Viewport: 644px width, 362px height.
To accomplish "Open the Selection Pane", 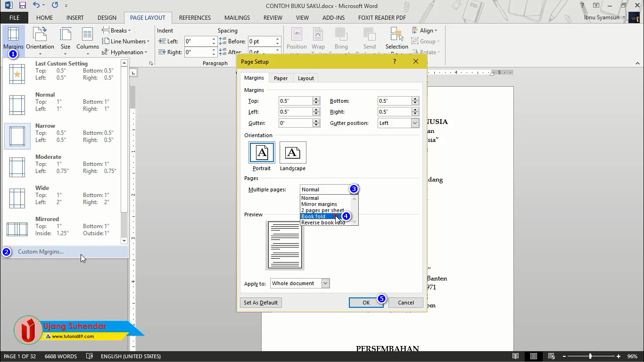I will pyautogui.click(x=396, y=40).
